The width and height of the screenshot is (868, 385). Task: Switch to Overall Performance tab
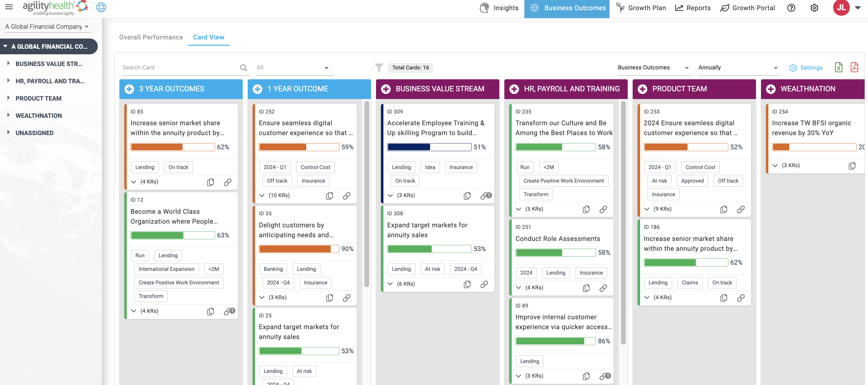click(x=151, y=37)
